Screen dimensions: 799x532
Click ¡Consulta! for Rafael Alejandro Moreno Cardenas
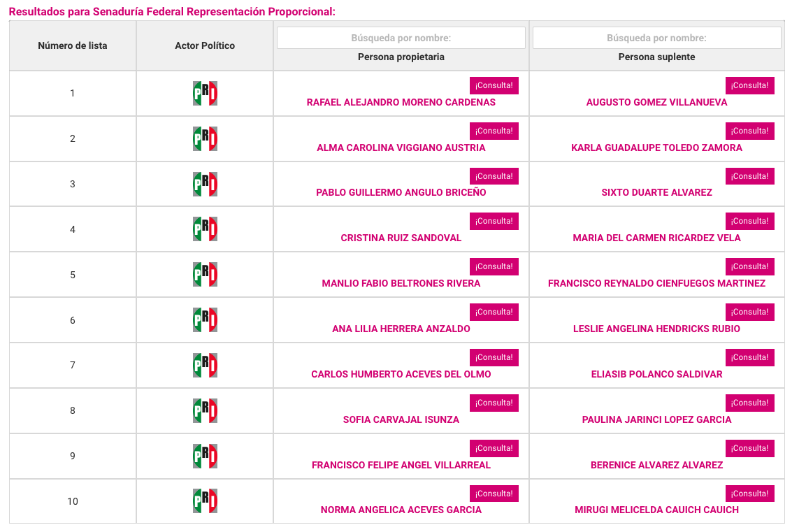click(x=494, y=85)
